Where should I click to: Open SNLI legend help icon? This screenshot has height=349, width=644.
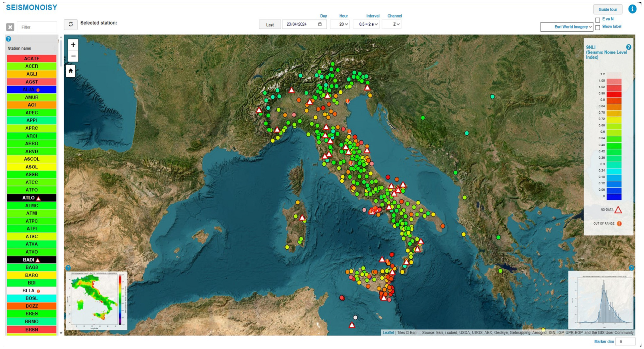click(x=629, y=47)
